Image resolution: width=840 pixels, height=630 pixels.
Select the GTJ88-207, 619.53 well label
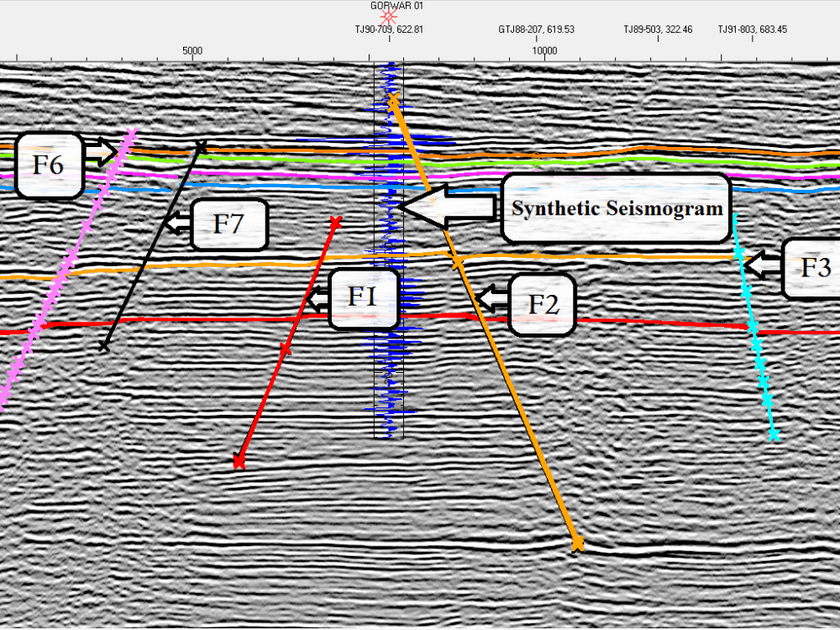[536, 28]
